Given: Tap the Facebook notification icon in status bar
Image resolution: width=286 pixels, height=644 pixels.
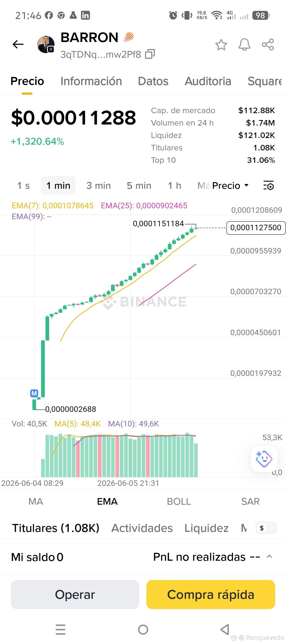Looking at the screenshot, I should [49, 15].
